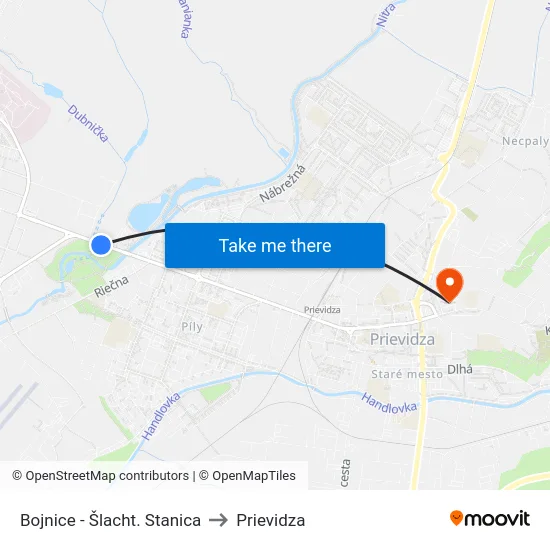Click the Riečna street label
Screen dimensions: 550x550
point(112,287)
